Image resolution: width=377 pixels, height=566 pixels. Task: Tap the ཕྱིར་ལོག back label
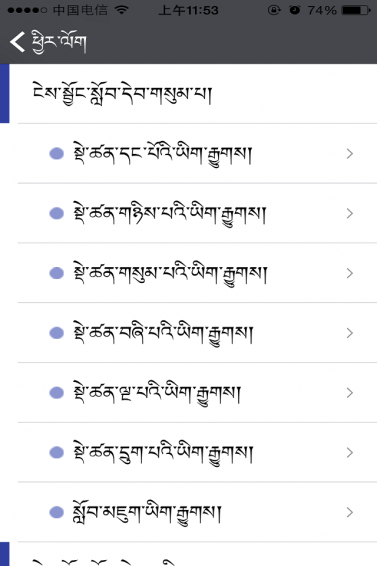[59, 42]
